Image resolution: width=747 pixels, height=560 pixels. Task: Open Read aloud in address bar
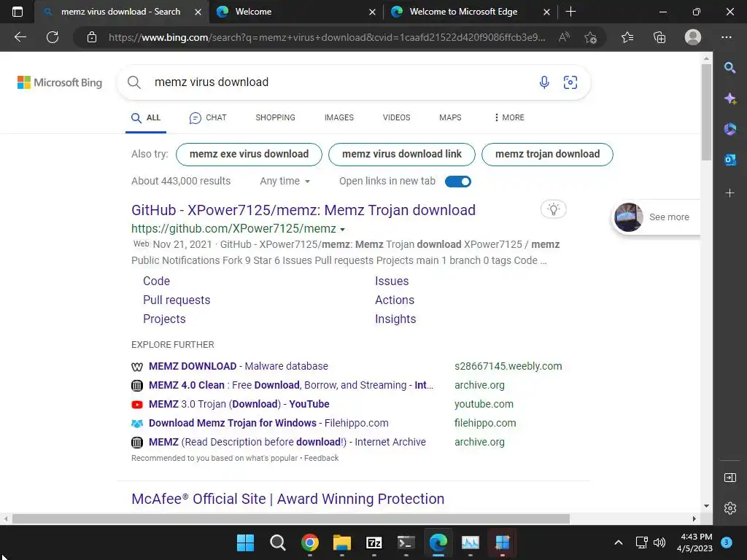pos(564,37)
